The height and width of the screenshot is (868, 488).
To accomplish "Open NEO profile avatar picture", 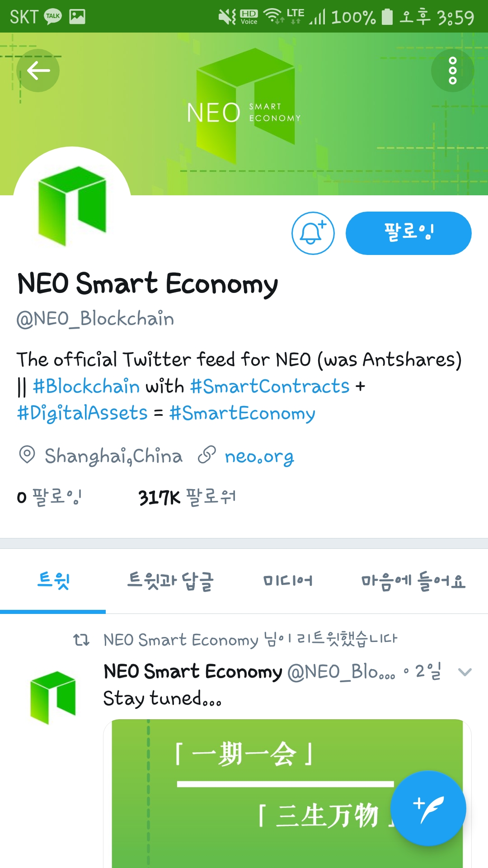I will 72,204.
